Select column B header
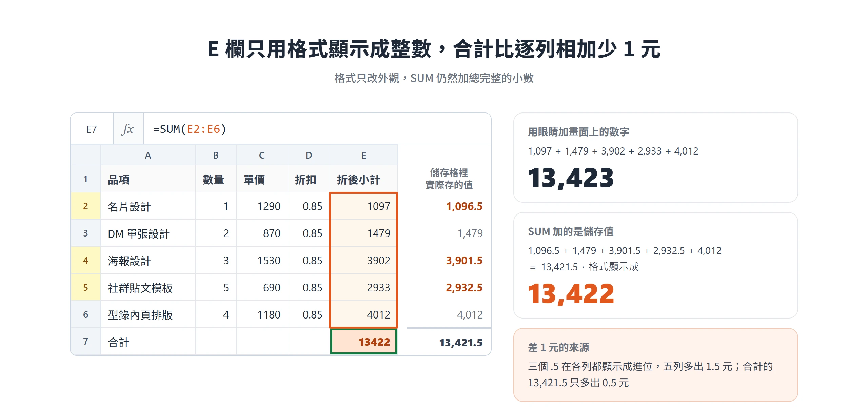The image size is (868, 410). pos(216,155)
